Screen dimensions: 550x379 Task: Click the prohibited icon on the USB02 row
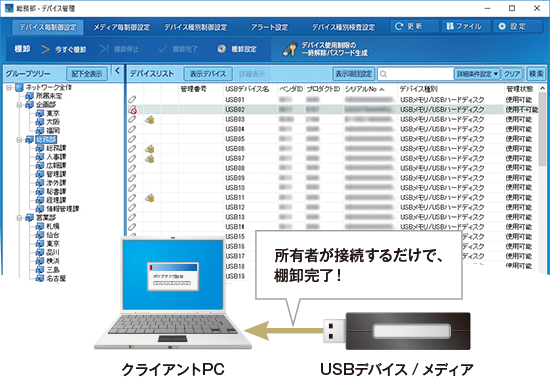click(133, 111)
